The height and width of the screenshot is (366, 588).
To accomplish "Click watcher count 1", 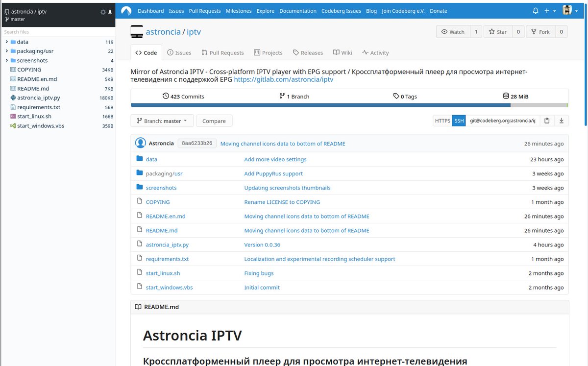I will (476, 32).
